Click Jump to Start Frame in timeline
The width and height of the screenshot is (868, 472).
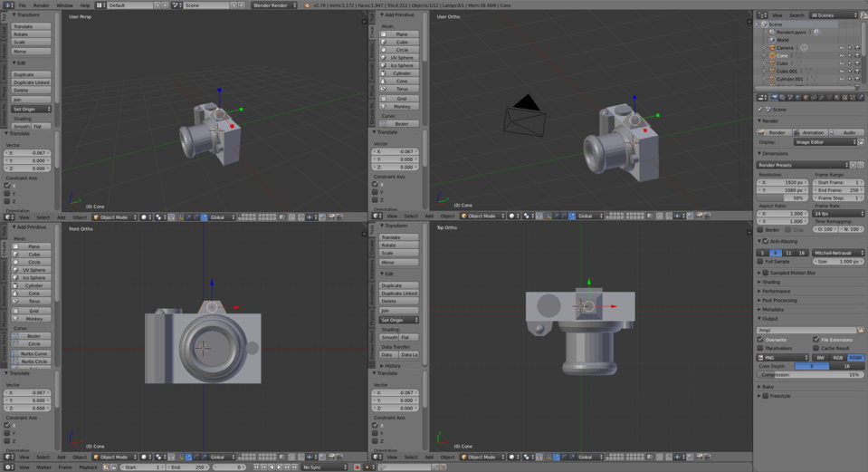click(256, 467)
